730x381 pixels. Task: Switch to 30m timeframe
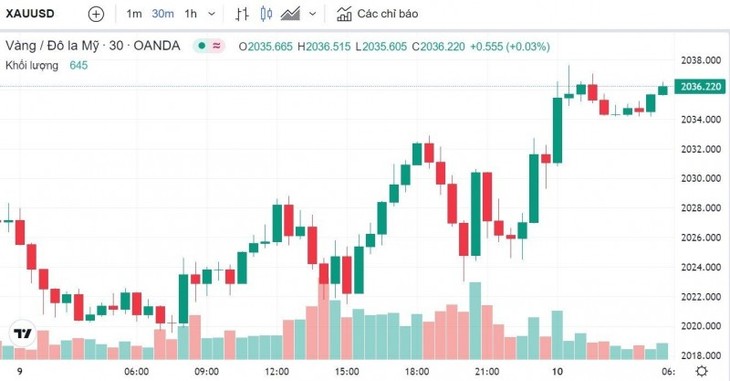point(162,14)
